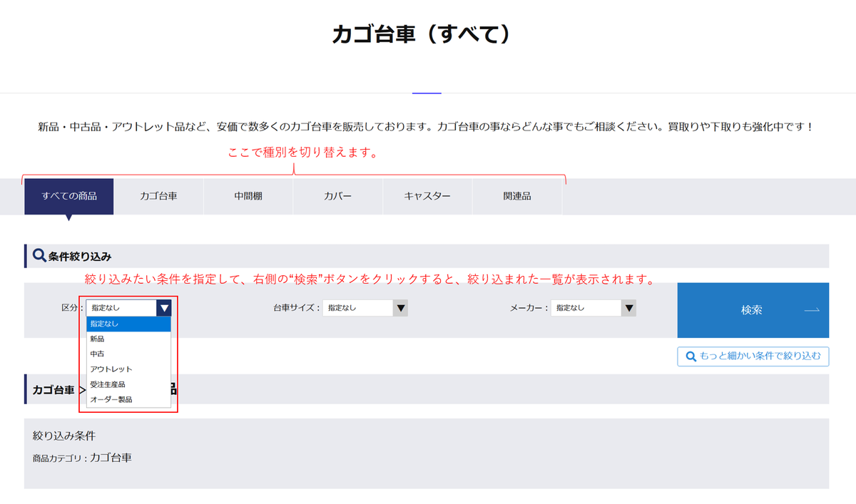Viewport: 856px width, 504px height.
Task: Switch to the すべての商品 tab
Action: click(69, 196)
